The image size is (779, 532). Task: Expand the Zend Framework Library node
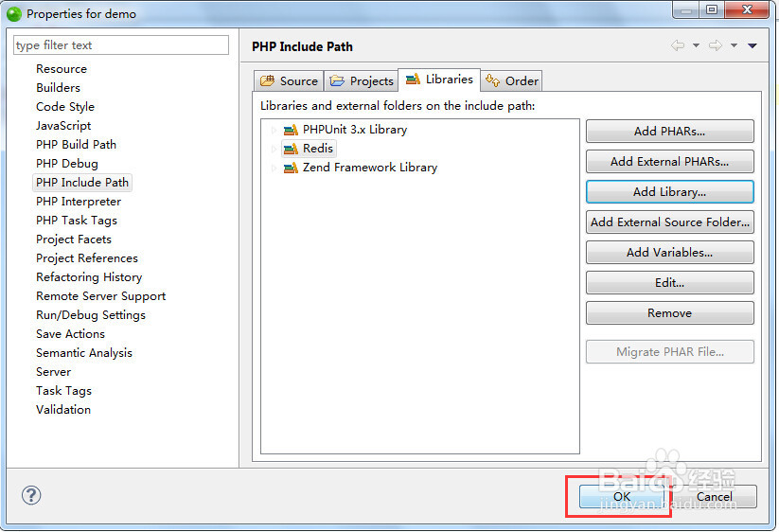pyautogui.click(x=274, y=168)
